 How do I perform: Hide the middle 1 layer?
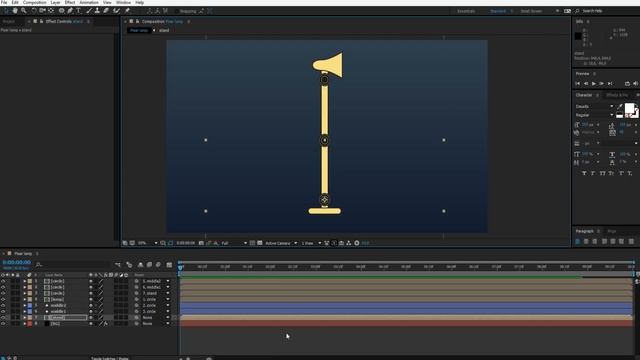[3, 311]
